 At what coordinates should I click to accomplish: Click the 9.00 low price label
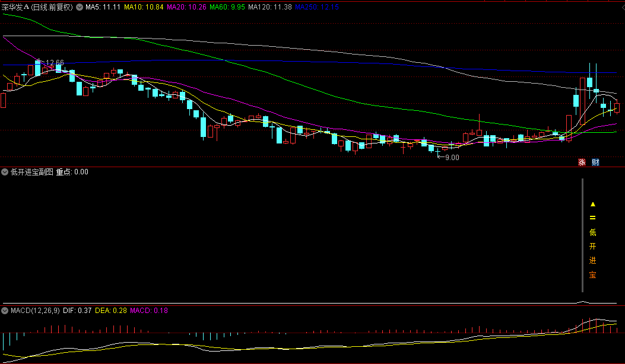point(452,158)
